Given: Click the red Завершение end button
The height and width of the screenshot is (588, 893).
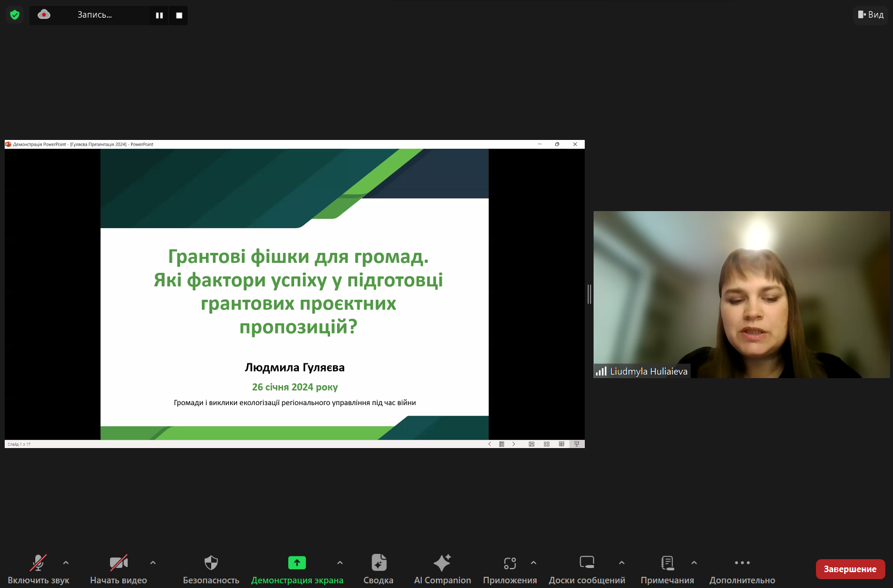Looking at the screenshot, I should pos(850,569).
